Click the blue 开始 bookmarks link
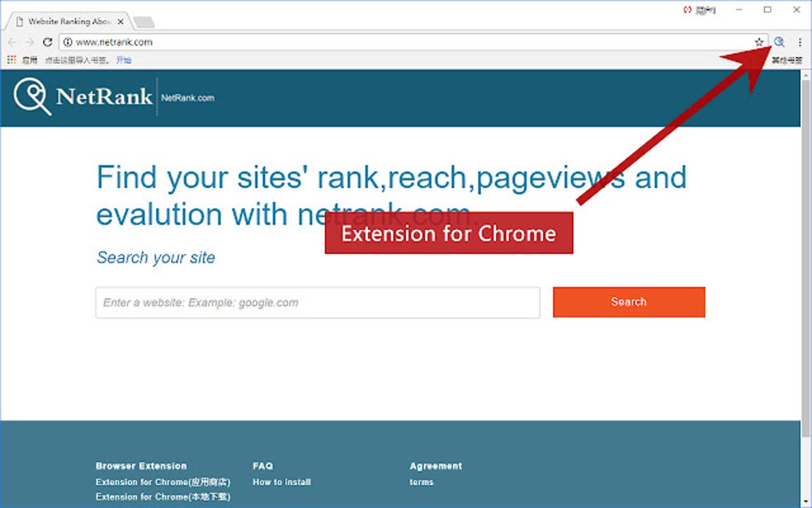Image resolution: width=812 pixels, height=508 pixels. click(x=123, y=60)
